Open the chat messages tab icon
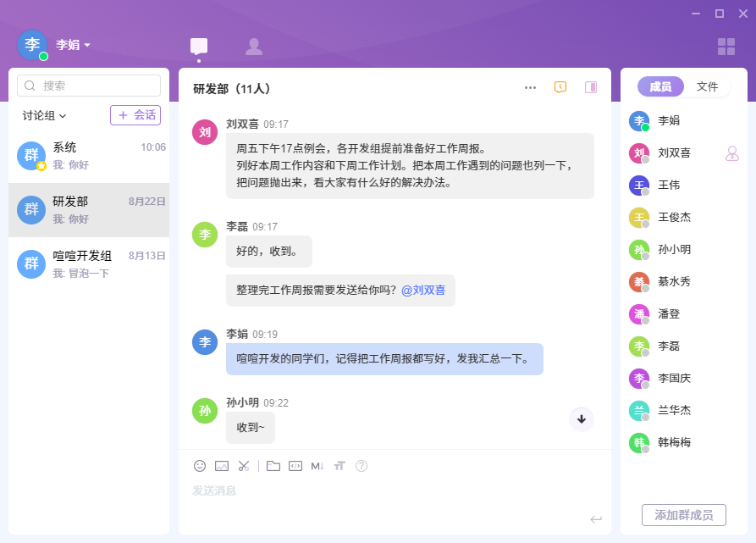Viewport: 756px width, 543px height. 199,47
